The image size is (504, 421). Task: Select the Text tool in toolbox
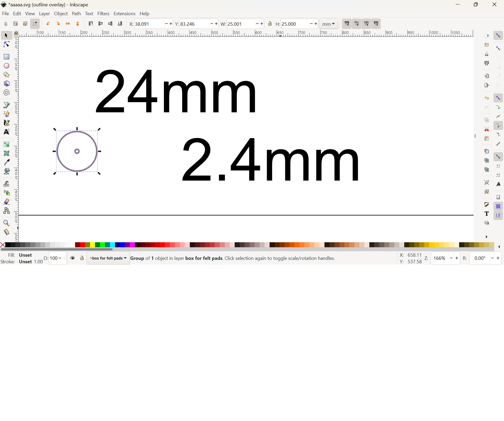6,132
